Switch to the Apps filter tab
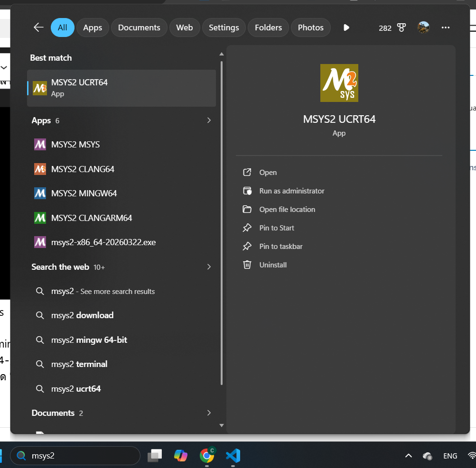 click(93, 28)
